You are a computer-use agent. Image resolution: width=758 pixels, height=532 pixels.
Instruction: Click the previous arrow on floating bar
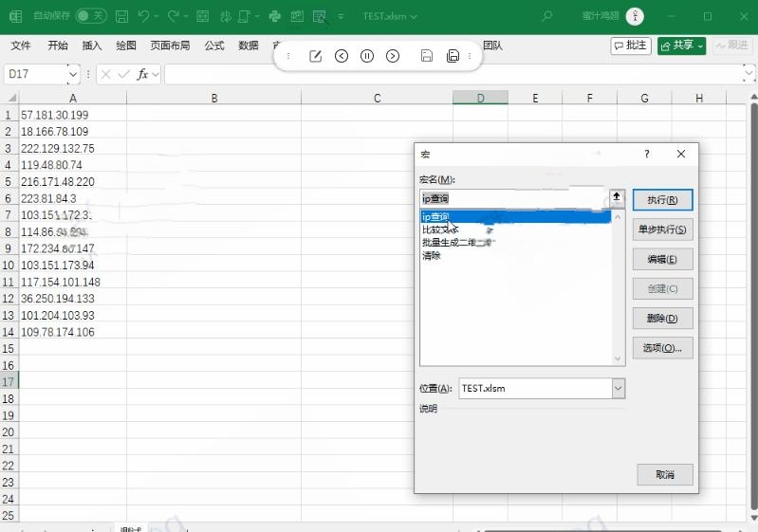click(342, 56)
